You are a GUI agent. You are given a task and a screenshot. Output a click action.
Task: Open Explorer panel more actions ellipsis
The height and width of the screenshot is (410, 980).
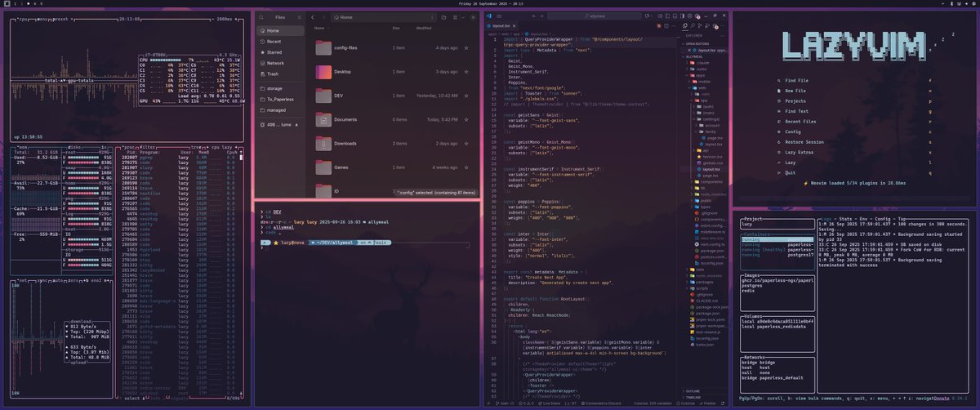(x=723, y=36)
